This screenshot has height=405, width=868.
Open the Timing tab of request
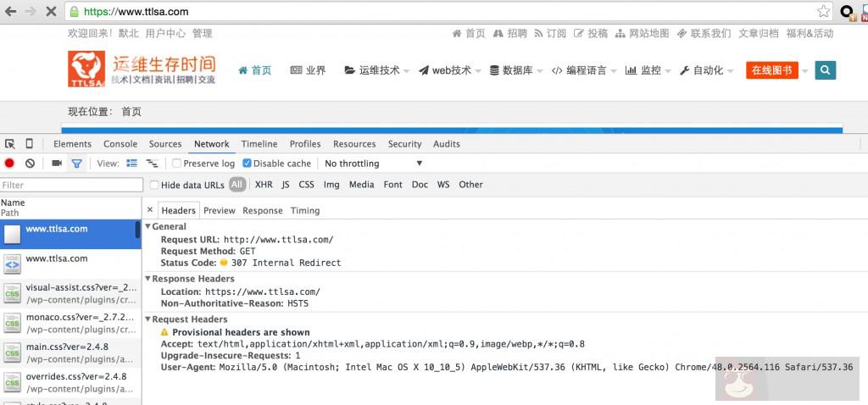tap(304, 210)
